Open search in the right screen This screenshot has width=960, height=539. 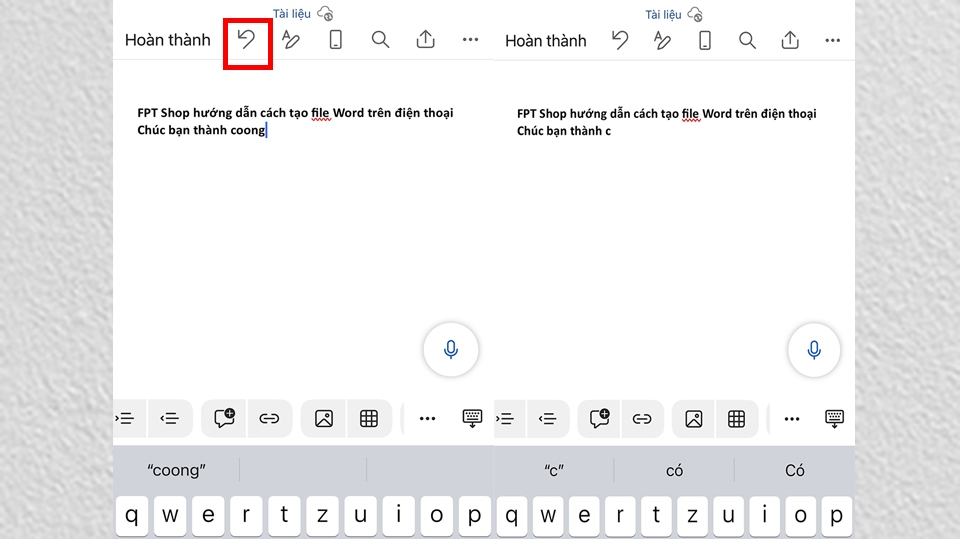[x=747, y=40]
